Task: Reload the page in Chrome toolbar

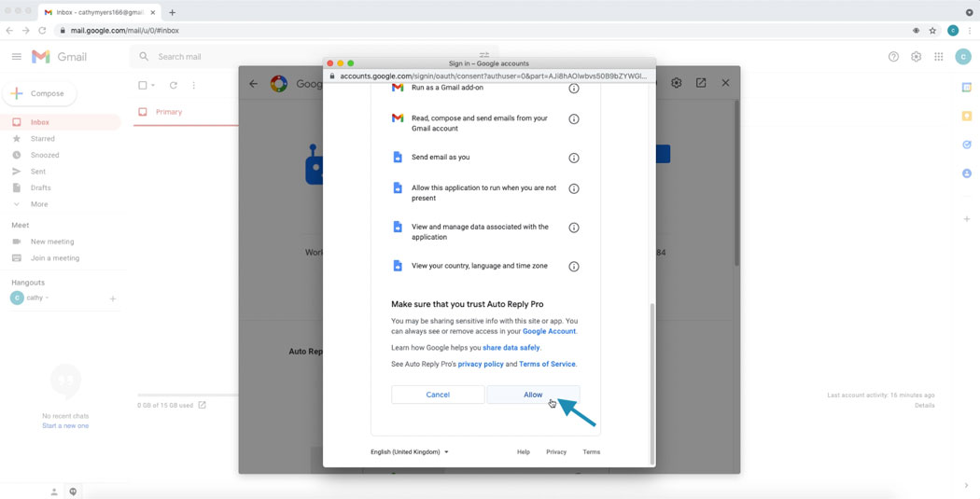Action: click(42, 30)
